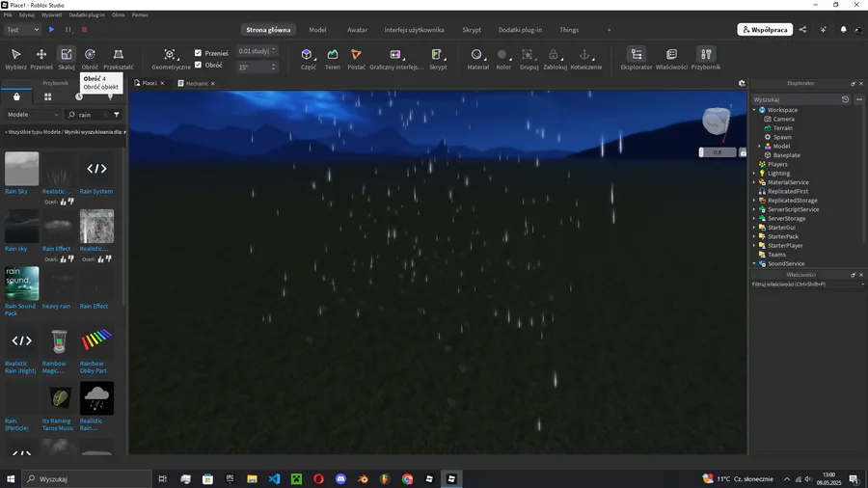
Task: Open the Geometryczne tool
Action: (x=171, y=58)
